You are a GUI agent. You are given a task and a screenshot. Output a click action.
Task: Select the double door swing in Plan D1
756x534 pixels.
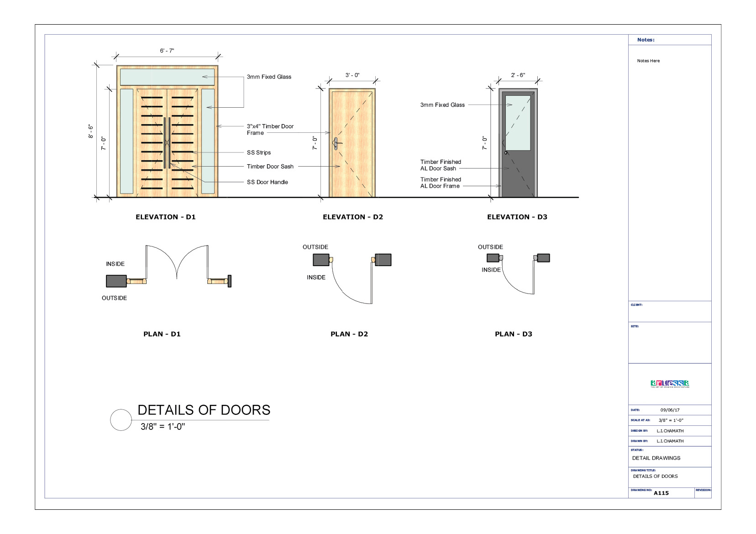point(177,261)
